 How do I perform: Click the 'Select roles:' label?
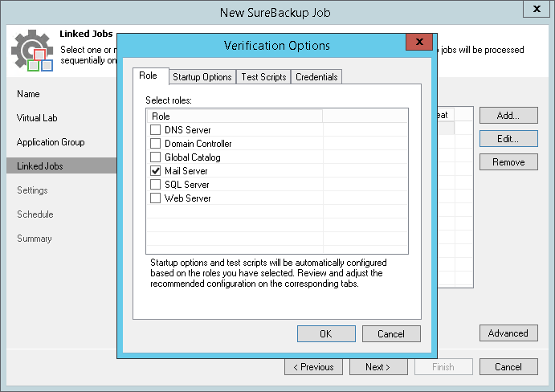click(x=169, y=100)
